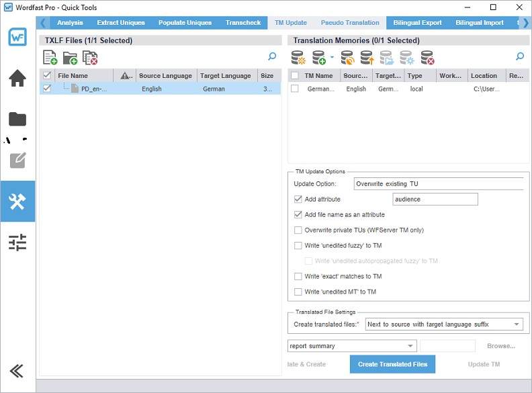Switch to the Bilingual Export tab

point(418,23)
